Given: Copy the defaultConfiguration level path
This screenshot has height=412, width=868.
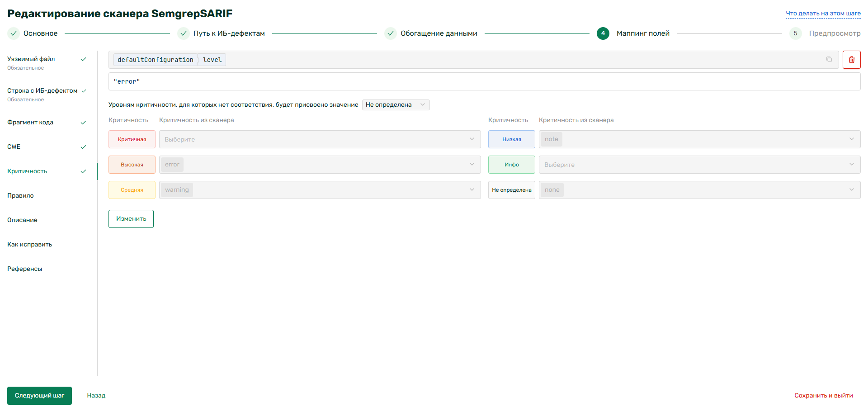Looking at the screenshot, I should (829, 59).
